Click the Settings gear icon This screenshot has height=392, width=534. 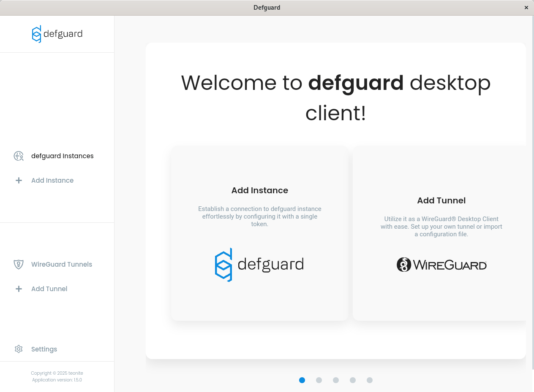coord(19,349)
